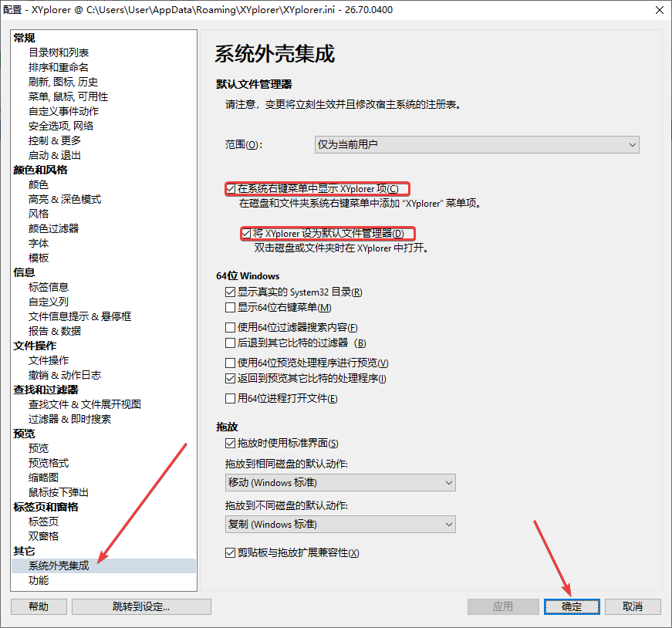Open 目录树和列表 settings page
The image size is (672, 628).
[x=59, y=52]
